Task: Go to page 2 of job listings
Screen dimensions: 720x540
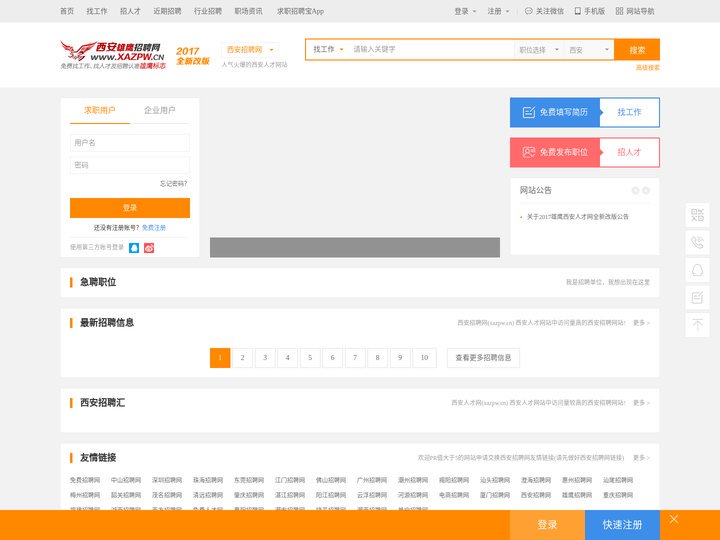Action: point(242,358)
